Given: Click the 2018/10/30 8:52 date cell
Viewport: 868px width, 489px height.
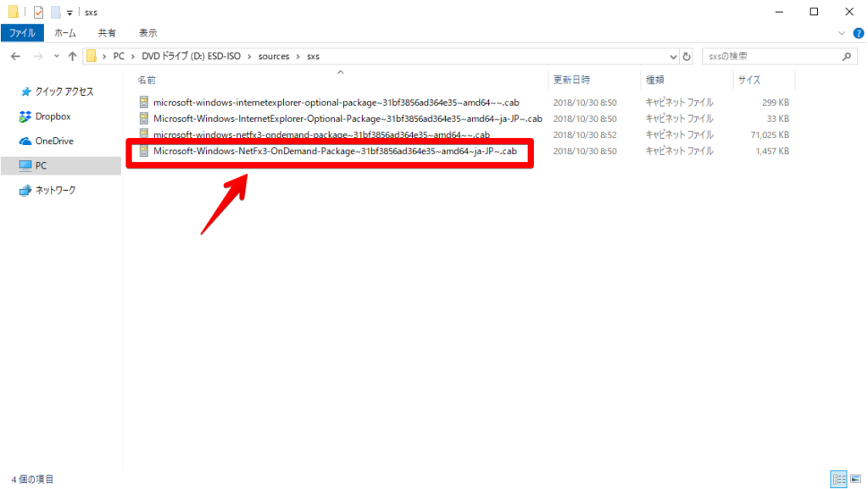Looking at the screenshot, I should (x=585, y=135).
